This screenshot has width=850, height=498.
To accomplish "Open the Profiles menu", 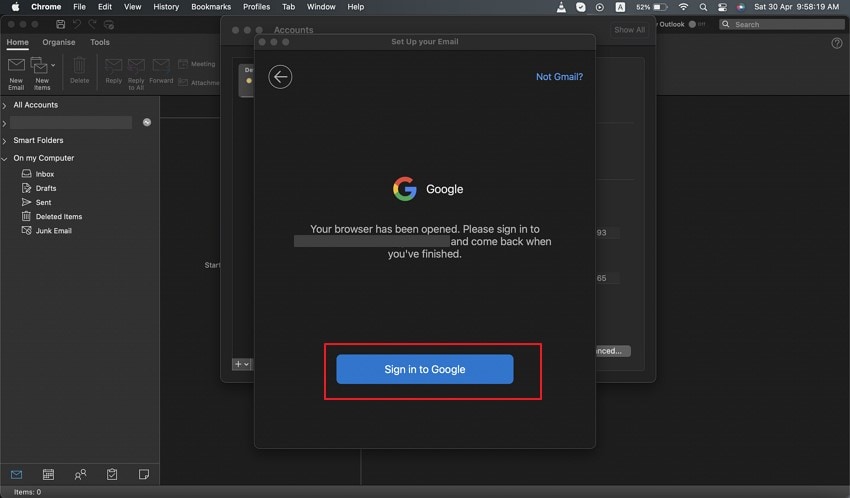I will tap(256, 7).
